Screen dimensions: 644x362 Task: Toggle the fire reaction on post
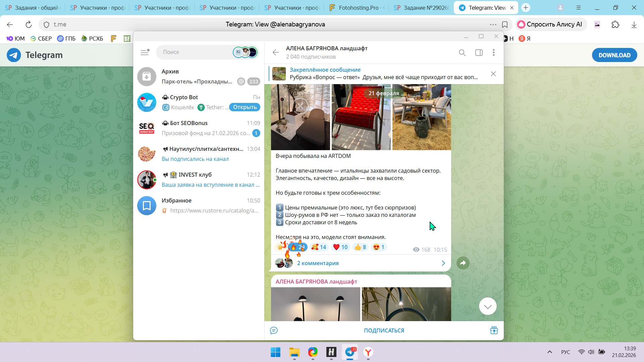[x=297, y=247]
